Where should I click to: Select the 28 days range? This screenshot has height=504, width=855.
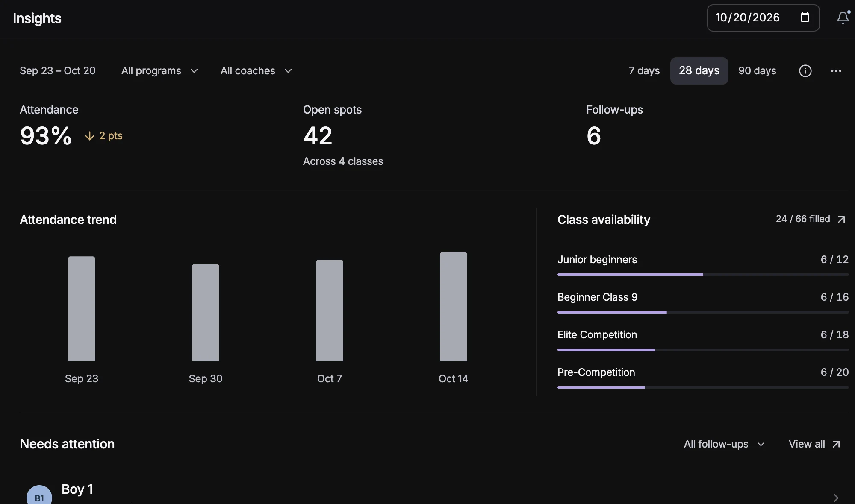[x=699, y=71]
